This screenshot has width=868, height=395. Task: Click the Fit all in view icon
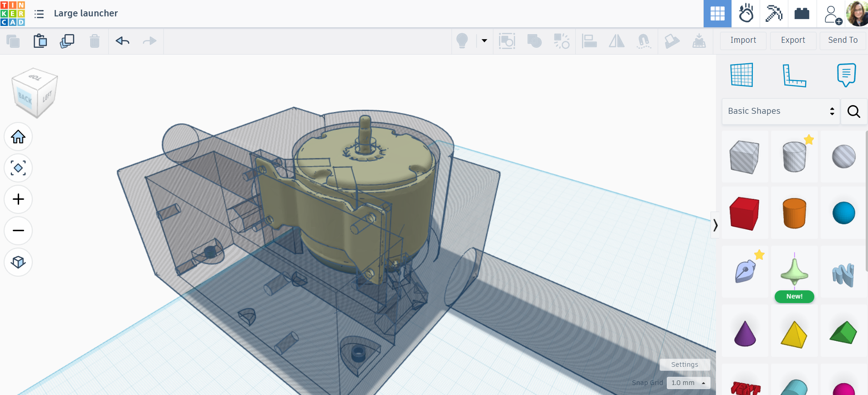[x=18, y=168]
